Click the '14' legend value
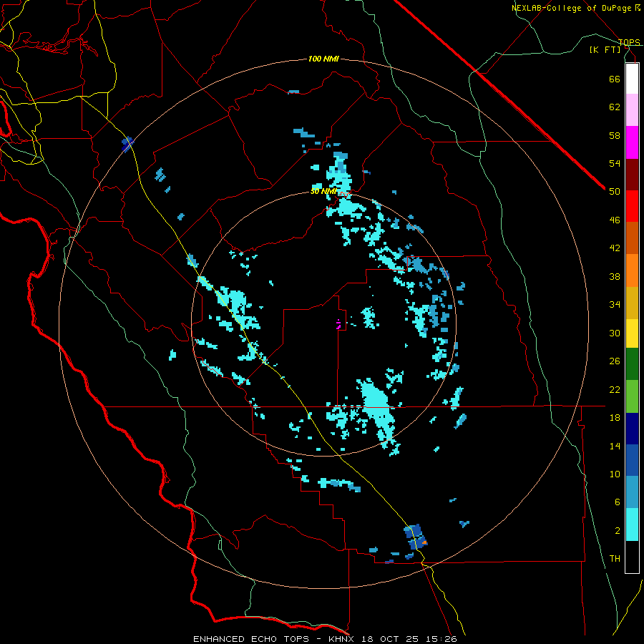 click(615, 446)
